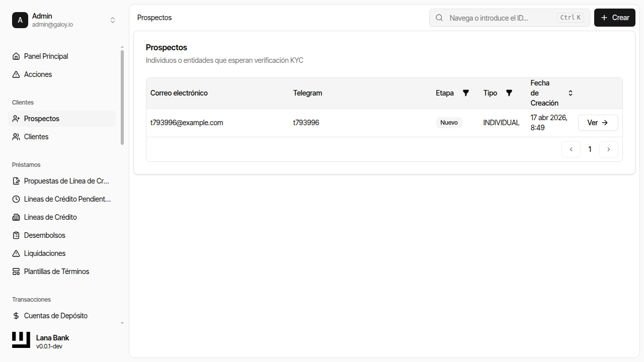Click the clock icon for Líneas de Crédito Pendientes
This screenshot has width=644, height=362.
click(x=16, y=199)
